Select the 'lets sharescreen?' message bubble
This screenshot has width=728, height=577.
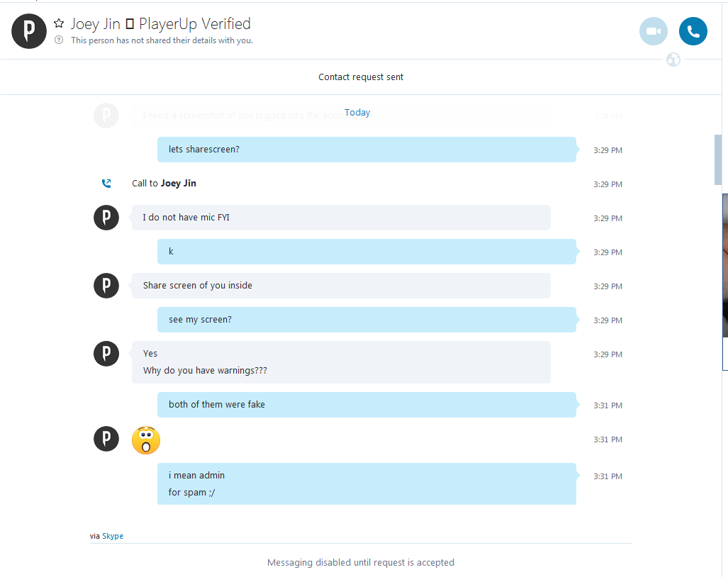[x=366, y=150]
